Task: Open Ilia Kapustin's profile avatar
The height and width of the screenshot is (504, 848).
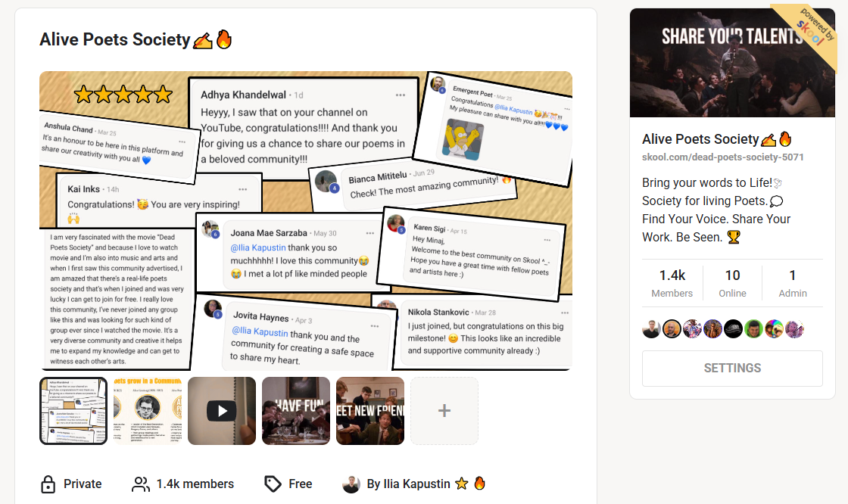Action: (x=351, y=484)
